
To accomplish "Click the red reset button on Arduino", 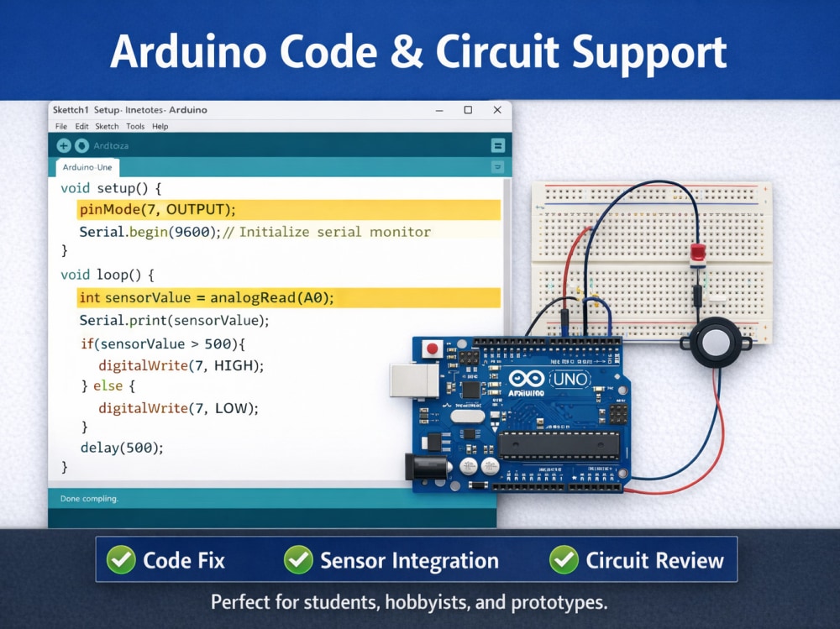I will click(x=433, y=349).
